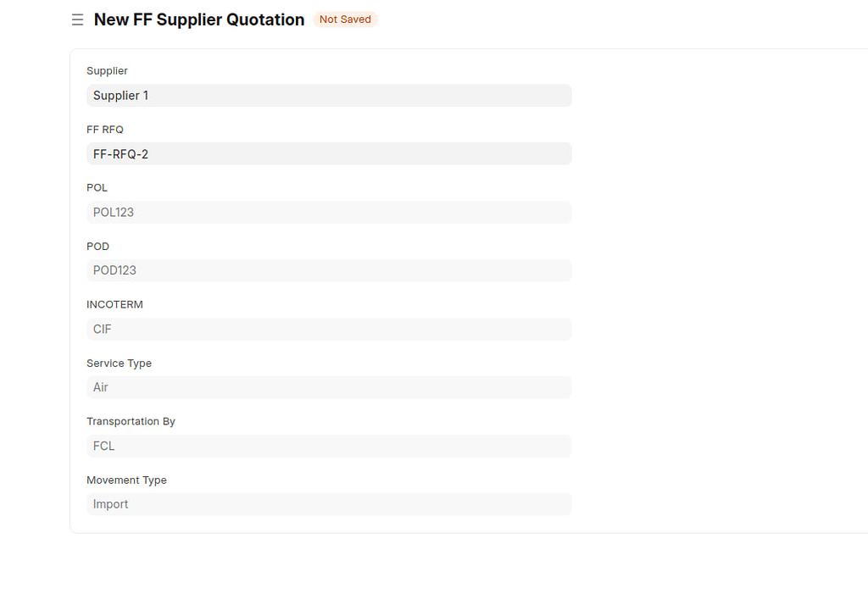Viewport: 868px width, 594px height.
Task: Open the Service Type dropdown showing Air
Action: 329,387
